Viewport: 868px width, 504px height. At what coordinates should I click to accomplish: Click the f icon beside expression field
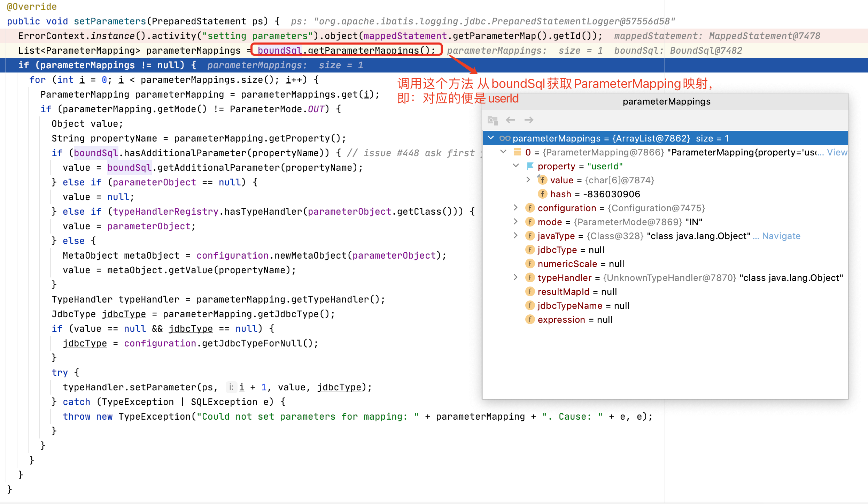click(x=530, y=319)
